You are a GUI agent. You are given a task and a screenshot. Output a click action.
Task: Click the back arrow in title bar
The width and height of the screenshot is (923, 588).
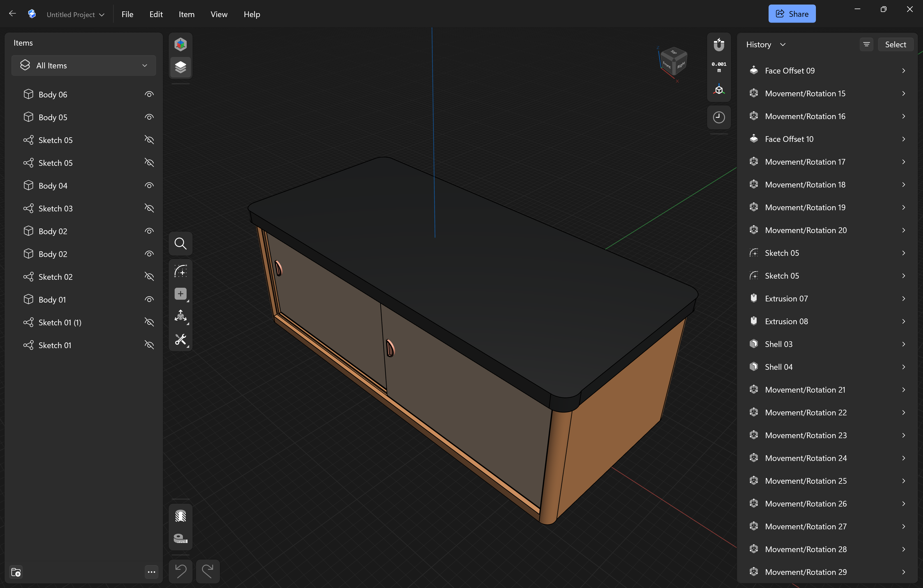tap(12, 14)
